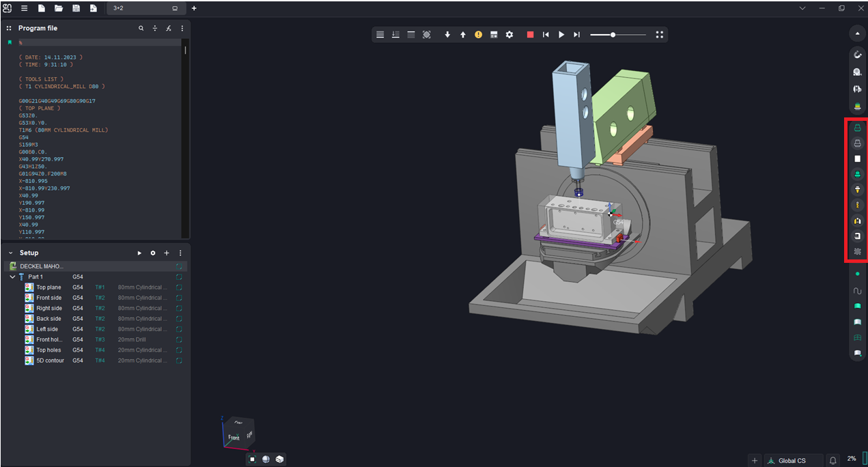Open Setup panel three-dot options menu

point(180,253)
